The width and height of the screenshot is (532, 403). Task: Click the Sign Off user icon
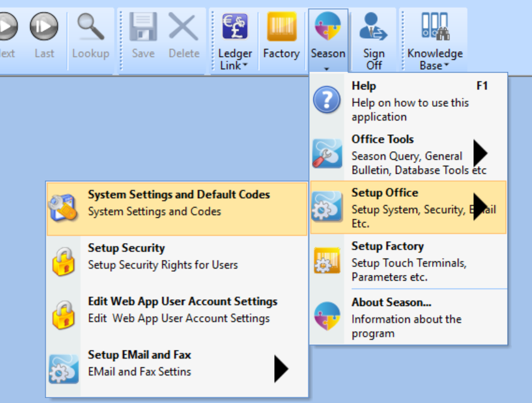pos(373,27)
